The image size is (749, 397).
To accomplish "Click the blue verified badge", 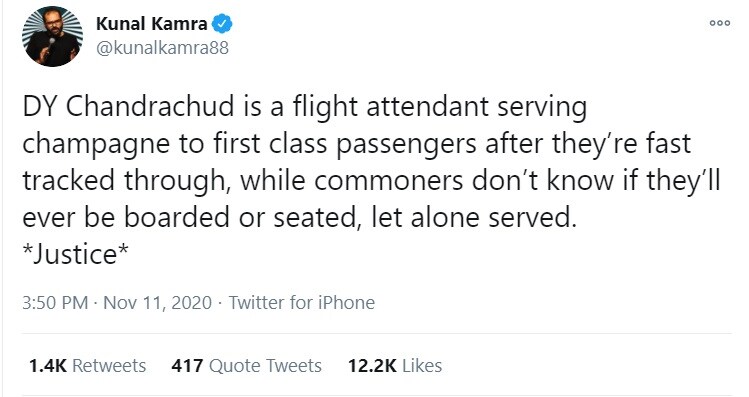I will click(222, 23).
